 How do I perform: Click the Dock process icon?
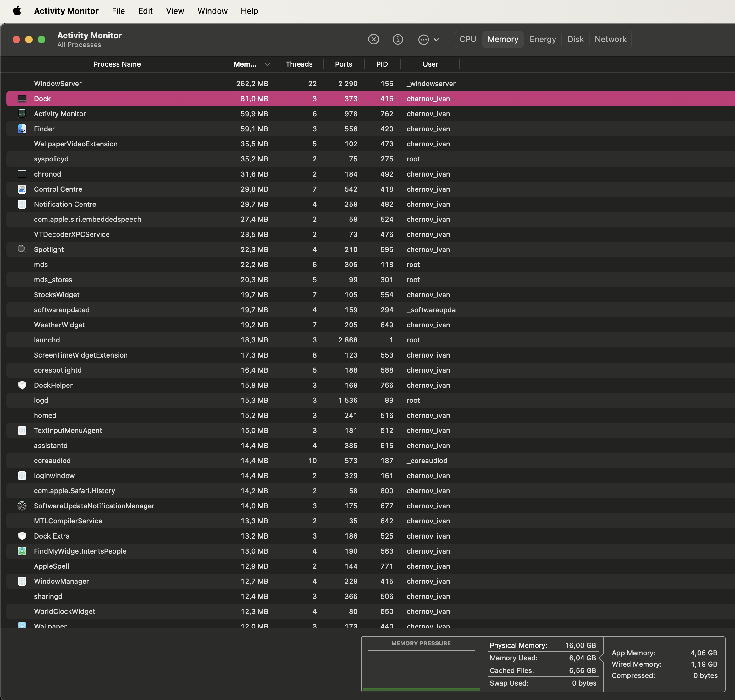[22, 99]
